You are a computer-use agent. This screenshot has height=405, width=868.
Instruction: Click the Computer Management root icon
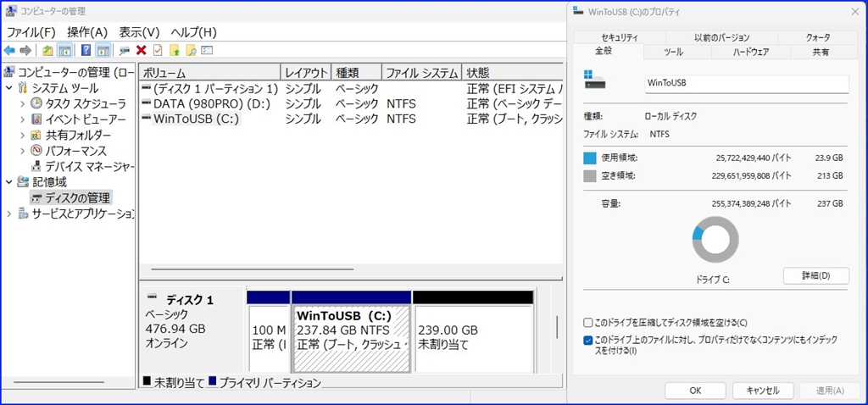(10, 73)
